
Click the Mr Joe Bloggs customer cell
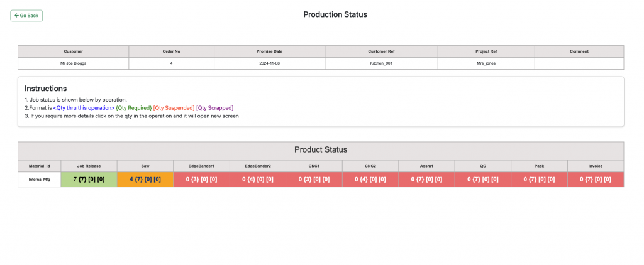point(73,63)
